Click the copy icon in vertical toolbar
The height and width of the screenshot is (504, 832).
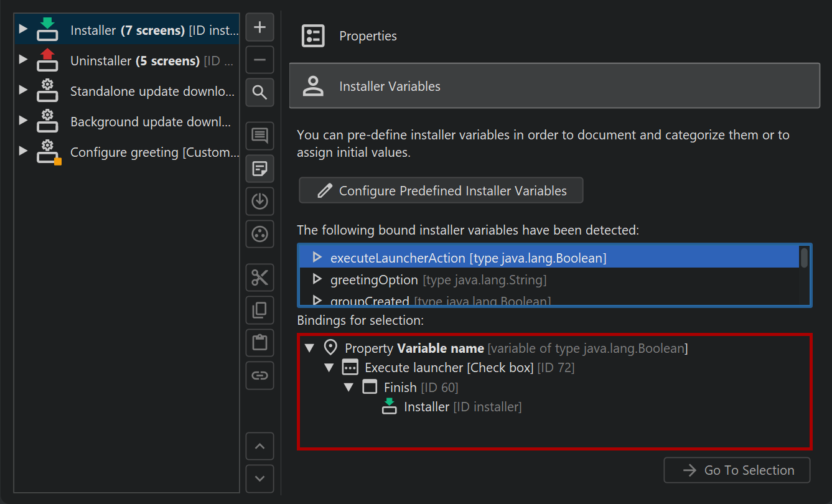(x=260, y=310)
